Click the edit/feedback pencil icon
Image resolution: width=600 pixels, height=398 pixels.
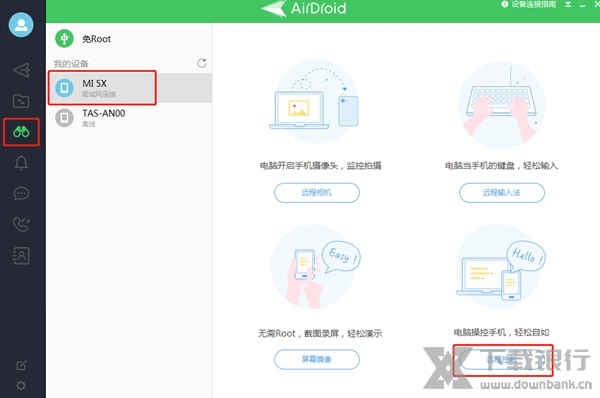click(21, 365)
